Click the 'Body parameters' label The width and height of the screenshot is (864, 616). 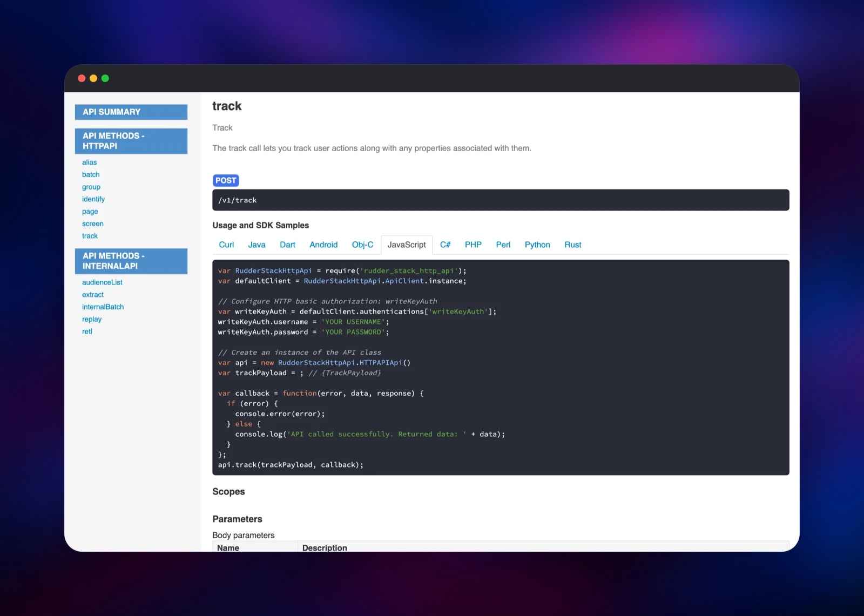point(244,535)
